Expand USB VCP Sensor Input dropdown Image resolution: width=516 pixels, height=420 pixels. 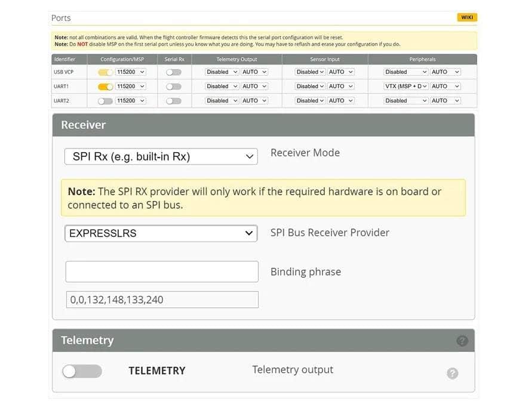[310, 72]
